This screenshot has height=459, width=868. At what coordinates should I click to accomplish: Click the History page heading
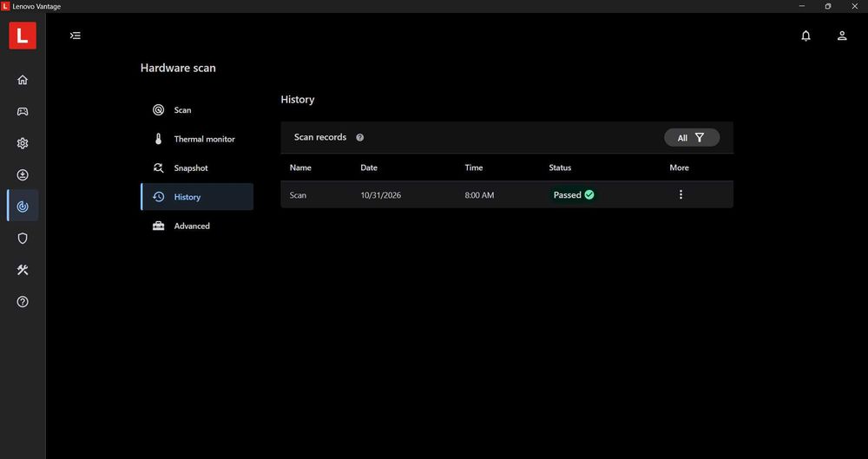point(297,100)
